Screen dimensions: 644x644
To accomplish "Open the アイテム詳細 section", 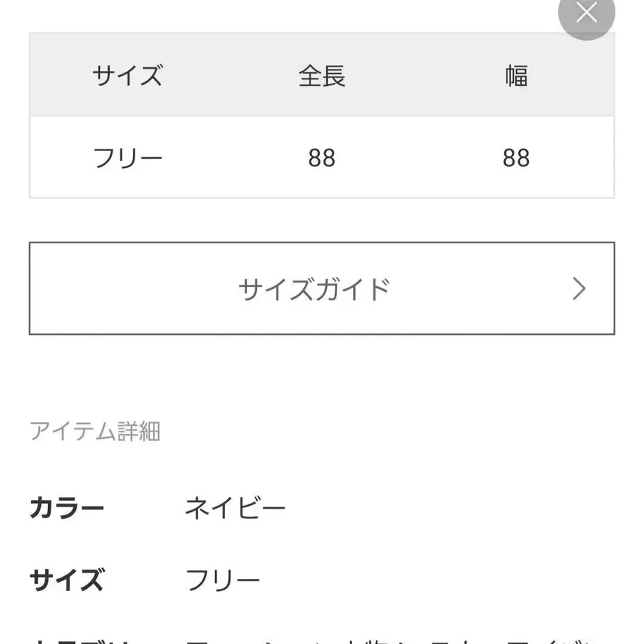I will 95,430.
